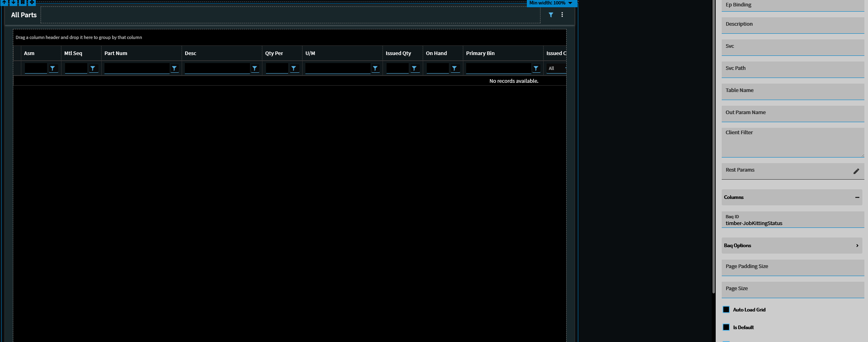The width and height of the screenshot is (868, 342).
Task: Click the 'No records available.' message
Action: click(x=514, y=81)
